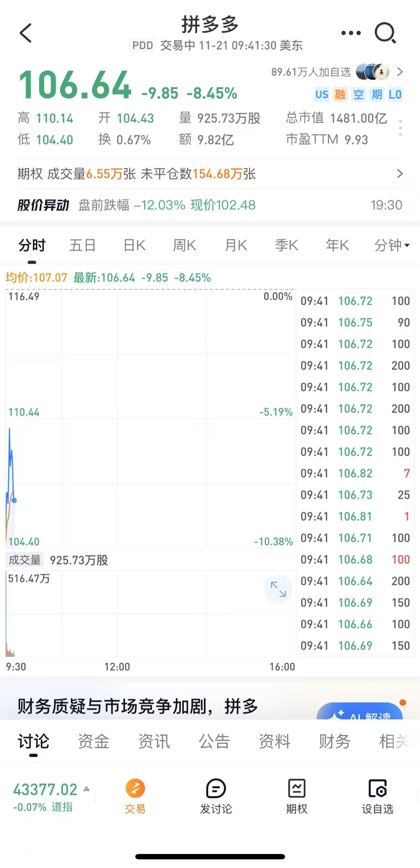Switch to the 财务 financials tab
Screen dimensions: 420x868
click(335, 741)
